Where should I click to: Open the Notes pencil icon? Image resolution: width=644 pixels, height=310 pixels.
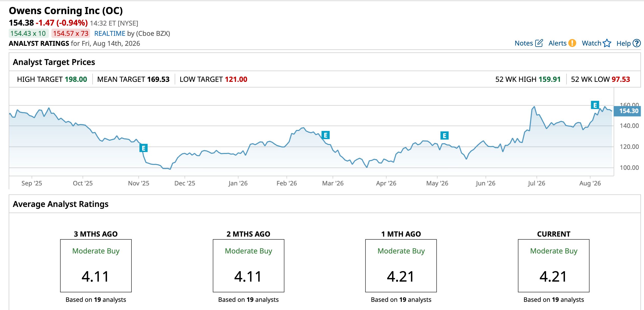click(x=539, y=43)
